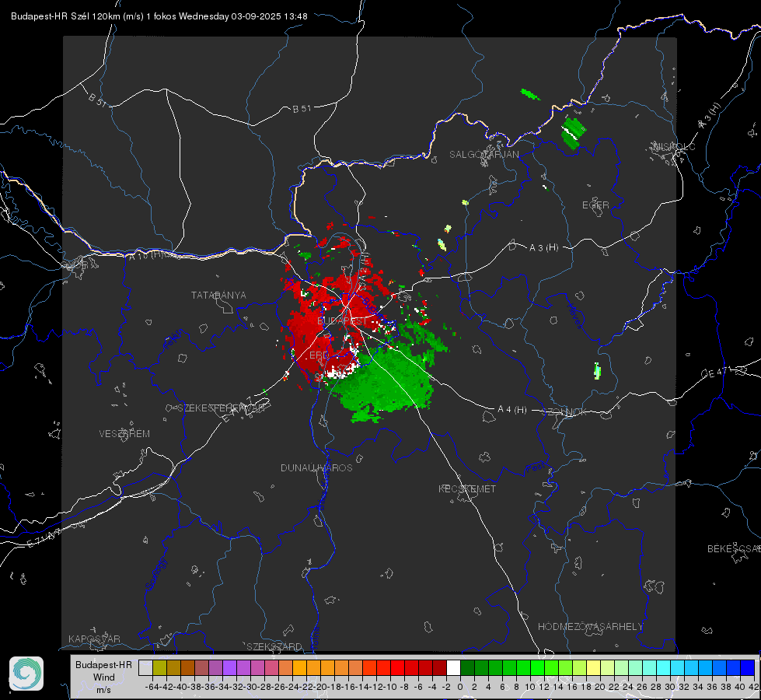This screenshot has height=700, width=761.
Task: Click the header text with date 03-09-2025 13:48
Action: 159,16
